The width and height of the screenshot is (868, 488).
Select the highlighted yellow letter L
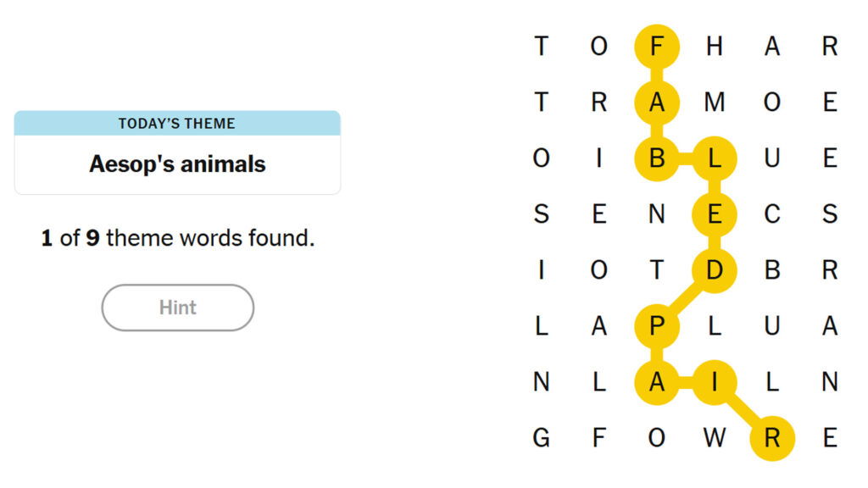tap(714, 158)
